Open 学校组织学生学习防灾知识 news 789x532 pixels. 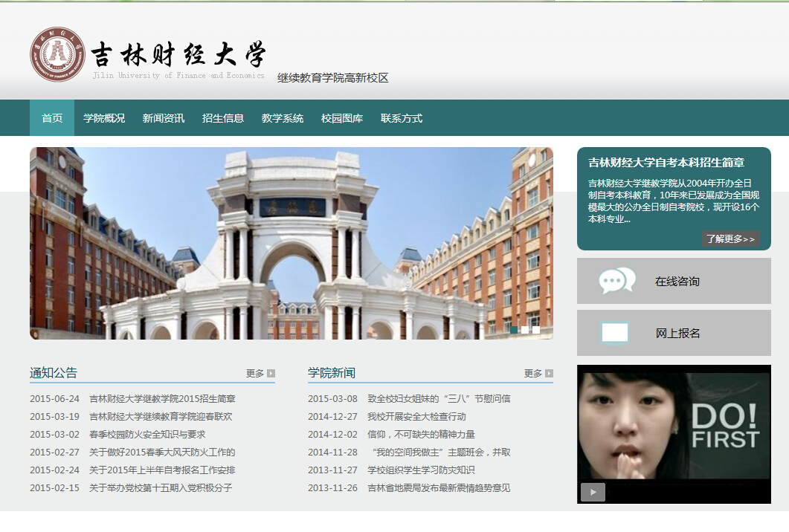tap(421, 470)
